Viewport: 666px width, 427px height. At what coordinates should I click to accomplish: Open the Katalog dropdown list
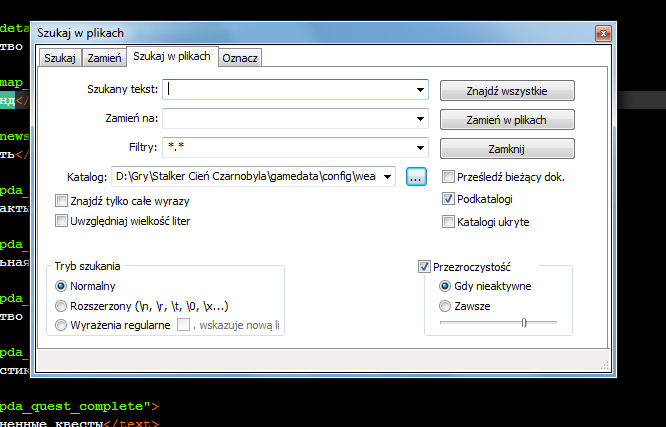(x=387, y=177)
